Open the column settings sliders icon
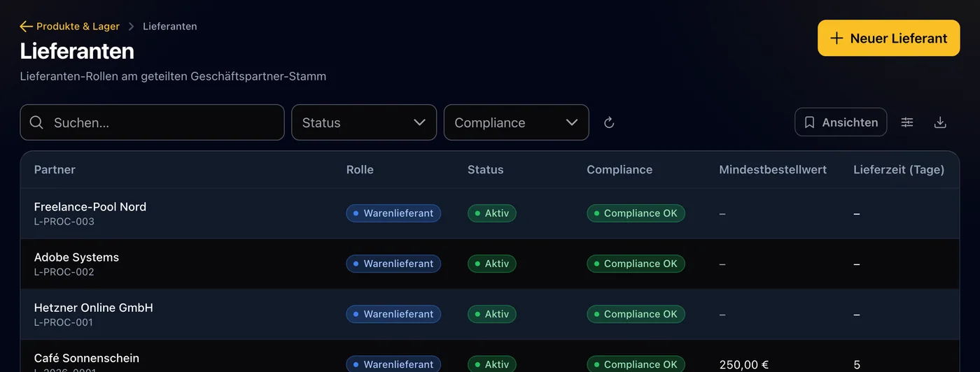 coord(907,122)
